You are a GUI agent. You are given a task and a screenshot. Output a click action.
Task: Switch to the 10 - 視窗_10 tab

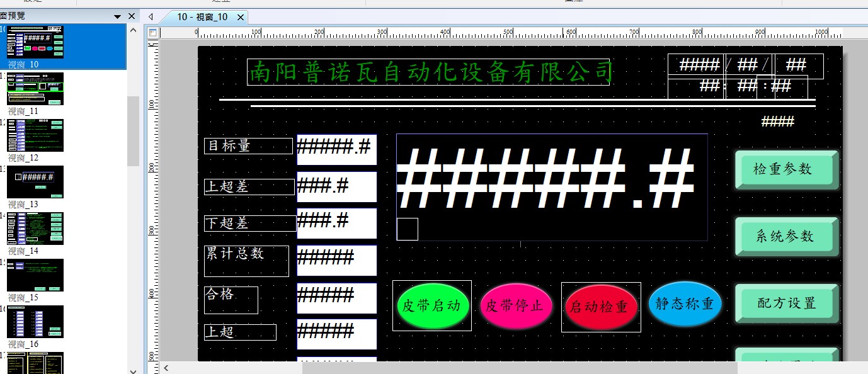click(x=202, y=17)
